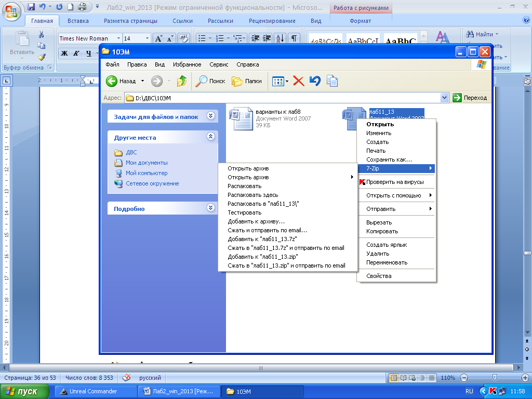Click the Word horizontal scrollbar
The height and width of the screenshot is (399, 532).
[x=261, y=367]
